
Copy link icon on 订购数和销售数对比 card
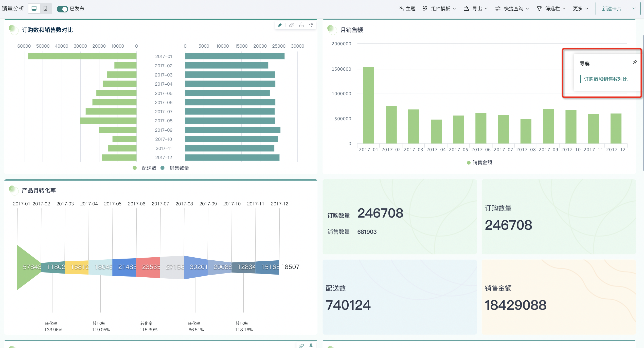(292, 25)
